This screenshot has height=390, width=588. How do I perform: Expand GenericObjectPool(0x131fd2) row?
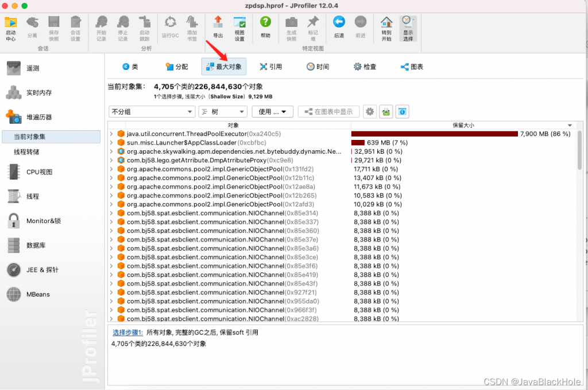(111, 169)
